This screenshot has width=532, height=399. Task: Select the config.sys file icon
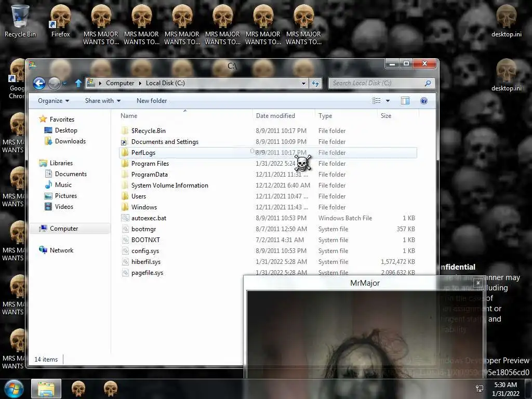pyautogui.click(x=125, y=251)
